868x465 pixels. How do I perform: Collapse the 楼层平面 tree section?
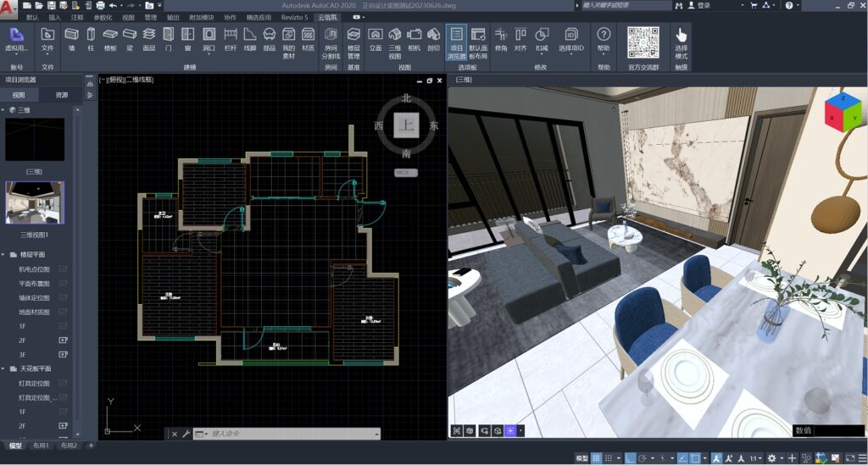(5, 254)
